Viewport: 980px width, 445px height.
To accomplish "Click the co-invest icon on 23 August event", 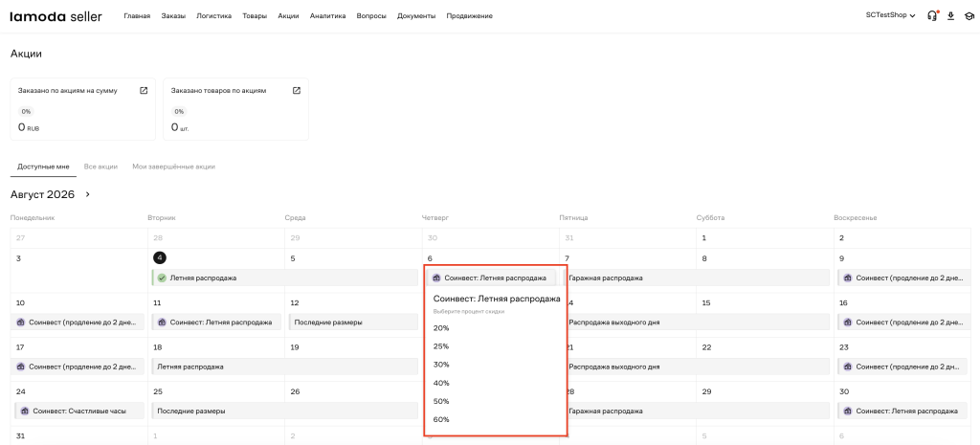I will (x=848, y=367).
